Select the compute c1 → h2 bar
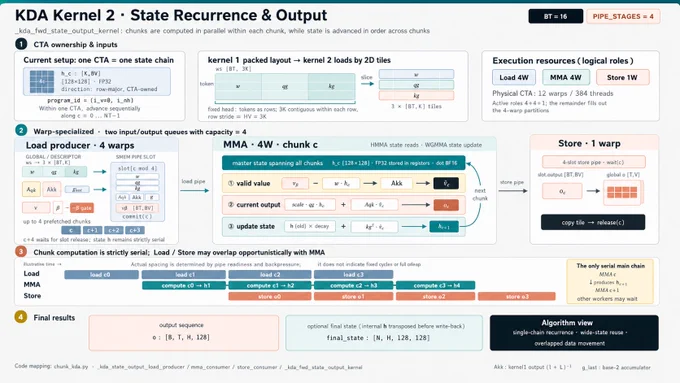Viewport: 680px width, 383px height. click(270, 285)
